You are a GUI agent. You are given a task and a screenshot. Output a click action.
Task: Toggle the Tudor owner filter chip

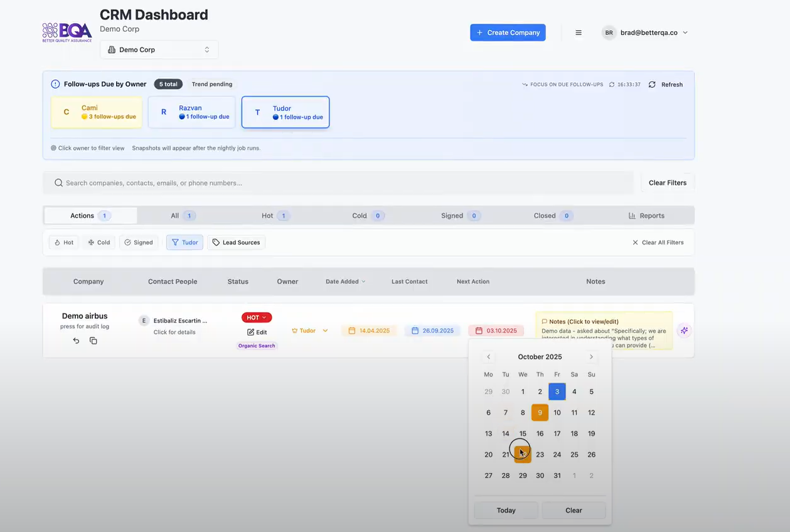tap(184, 242)
